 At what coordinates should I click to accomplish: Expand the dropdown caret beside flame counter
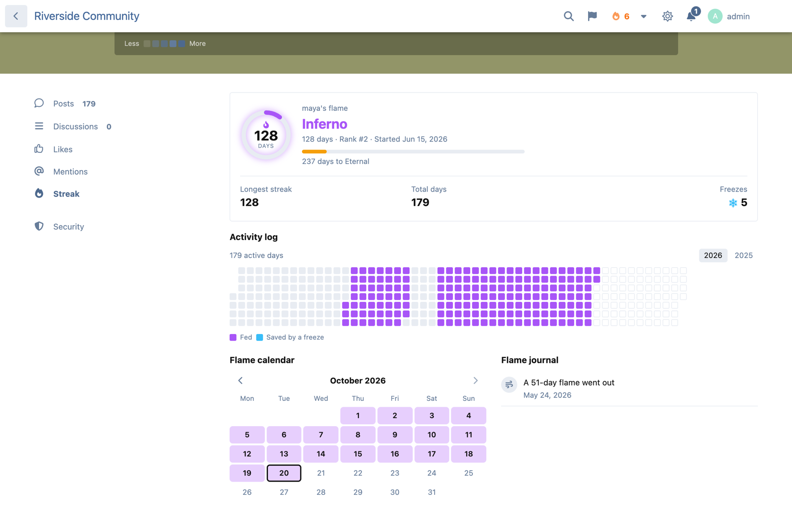643,16
